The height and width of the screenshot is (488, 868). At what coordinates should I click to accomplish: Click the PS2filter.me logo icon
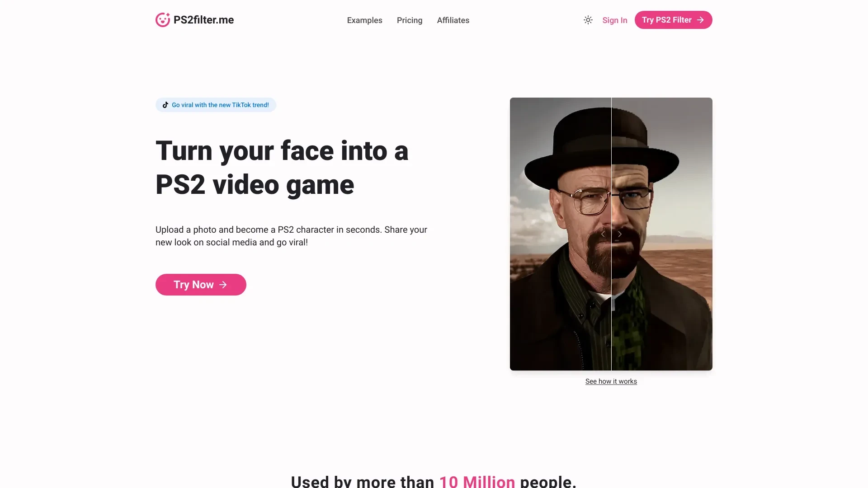pyautogui.click(x=162, y=20)
